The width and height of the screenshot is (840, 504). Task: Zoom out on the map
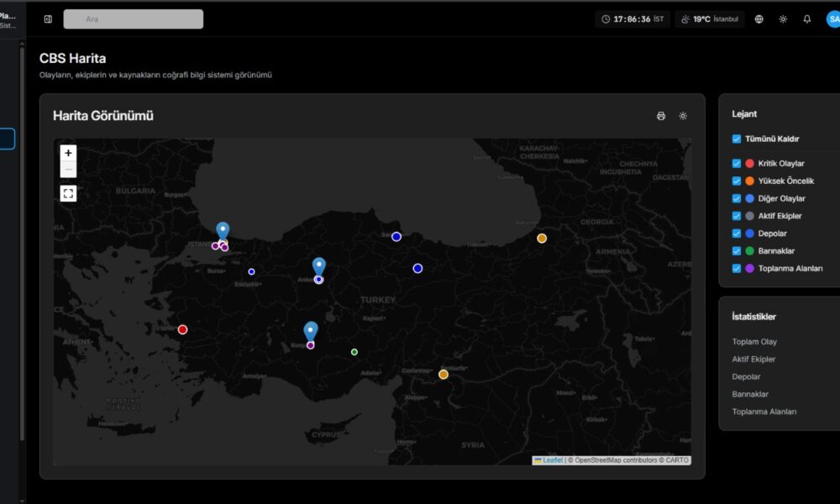(68, 169)
